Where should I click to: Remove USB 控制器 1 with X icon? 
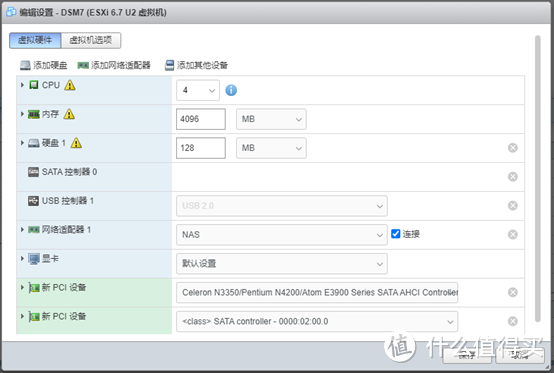(x=513, y=206)
